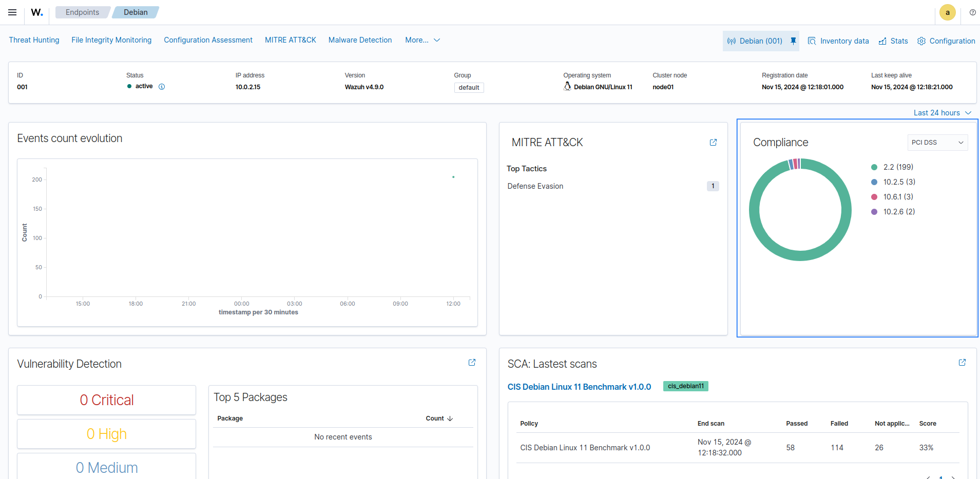The height and width of the screenshot is (479, 980).
Task: Open the MITRE ATT&CK expanded view icon
Action: click(713, 143)
